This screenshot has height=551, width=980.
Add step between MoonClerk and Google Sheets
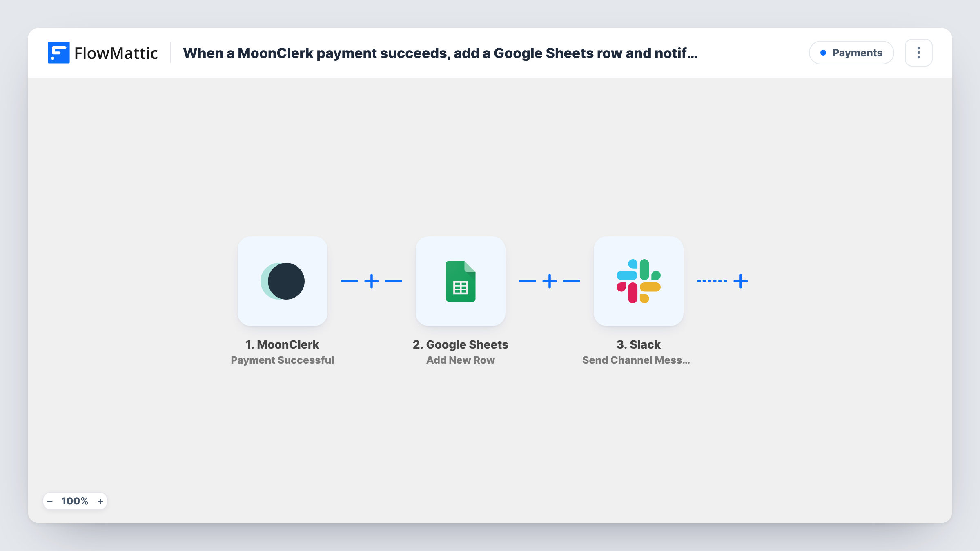pos(372,281)
